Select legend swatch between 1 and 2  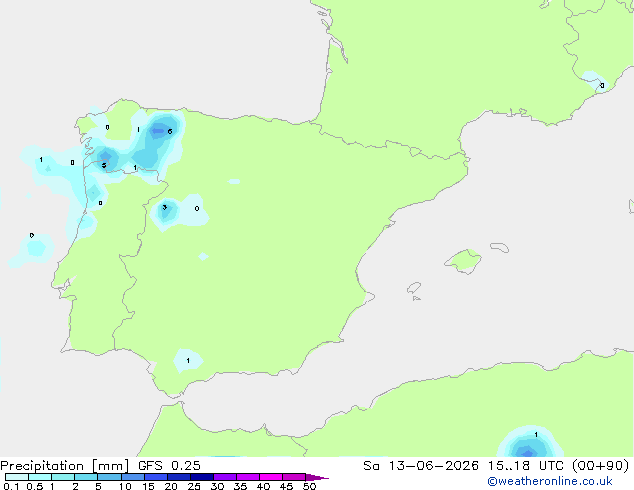(x=63, y=477)
